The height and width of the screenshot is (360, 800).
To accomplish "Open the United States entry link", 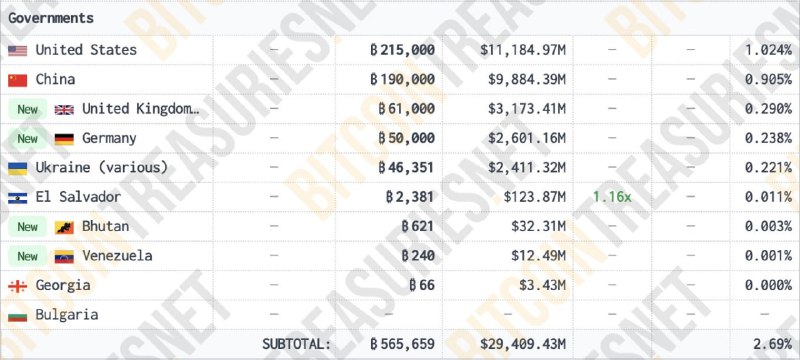I will point(86,50).
